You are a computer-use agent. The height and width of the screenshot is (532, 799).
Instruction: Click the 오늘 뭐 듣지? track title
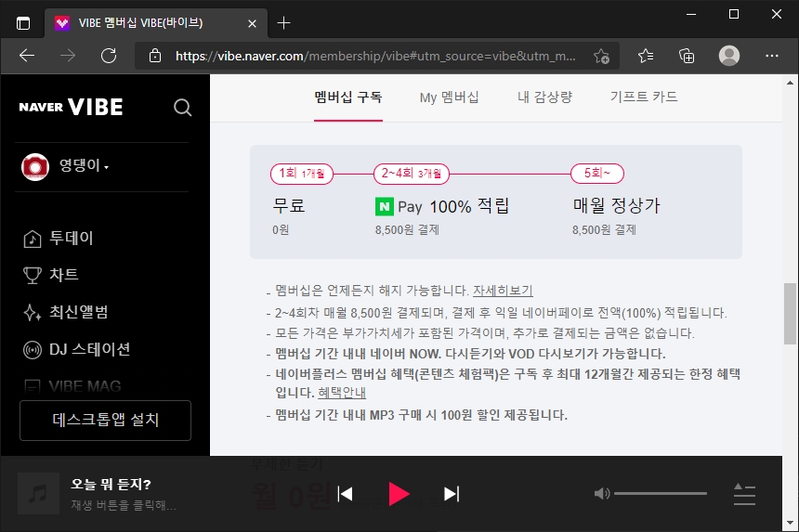[x=111, y=484]
